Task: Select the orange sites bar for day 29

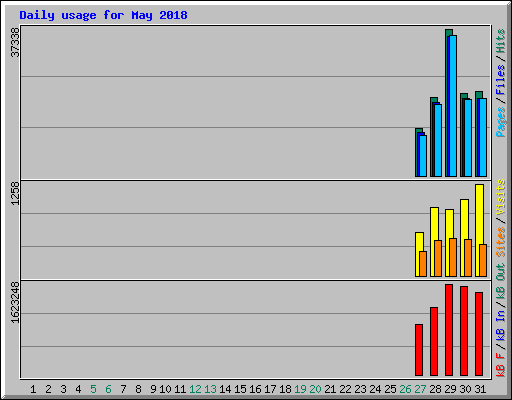Action: pos(453,257)
